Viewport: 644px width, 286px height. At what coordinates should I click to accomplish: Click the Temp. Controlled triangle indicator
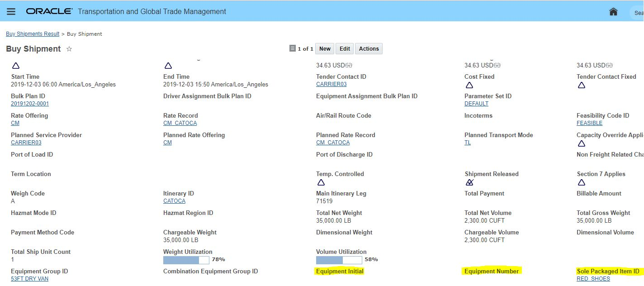pyautogui.click(x=321, y=182)
